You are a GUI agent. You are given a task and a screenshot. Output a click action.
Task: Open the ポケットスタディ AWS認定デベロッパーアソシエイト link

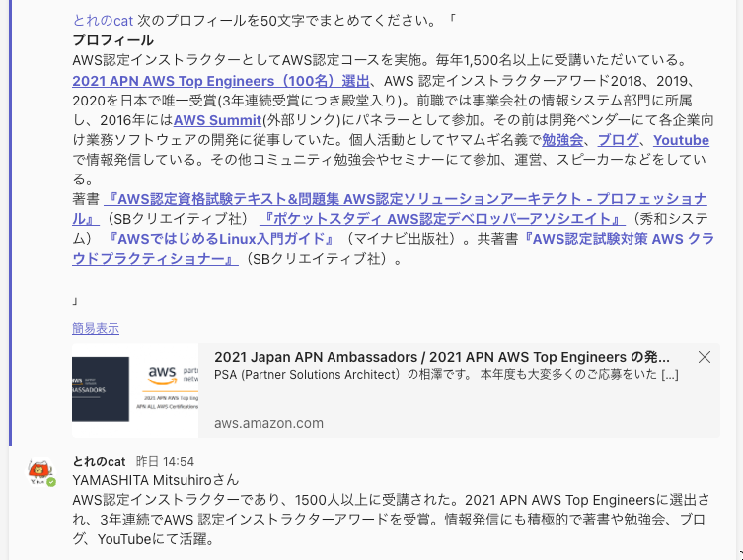(443, 219)
